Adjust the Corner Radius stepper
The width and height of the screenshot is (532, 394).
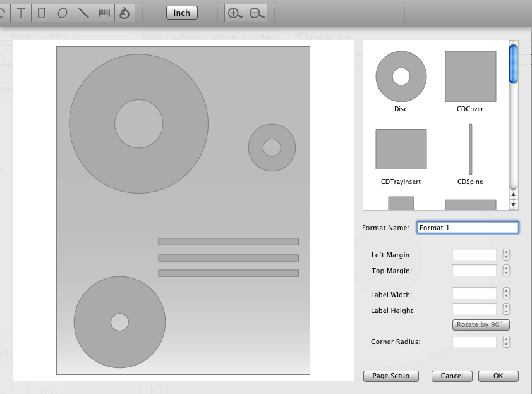pos(506,342)
